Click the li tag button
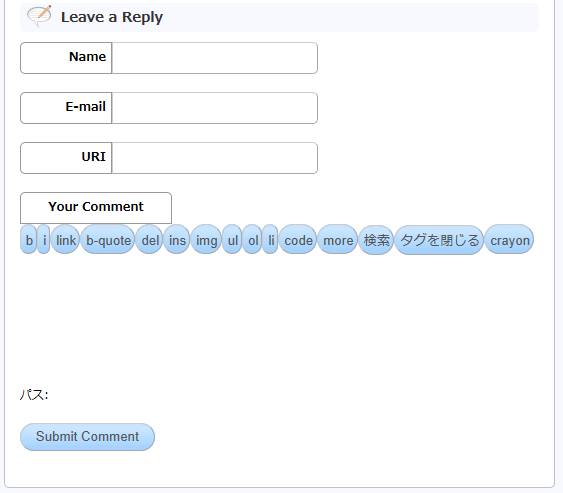563x493 pixels. coord(270,239)
